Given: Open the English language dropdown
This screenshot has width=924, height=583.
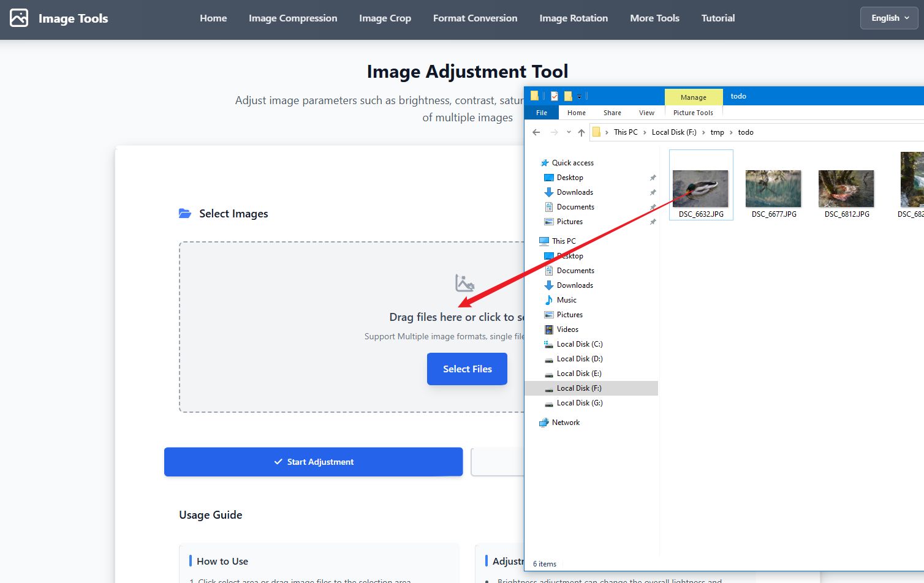Looking at the screenshot, I should point(889,18).
